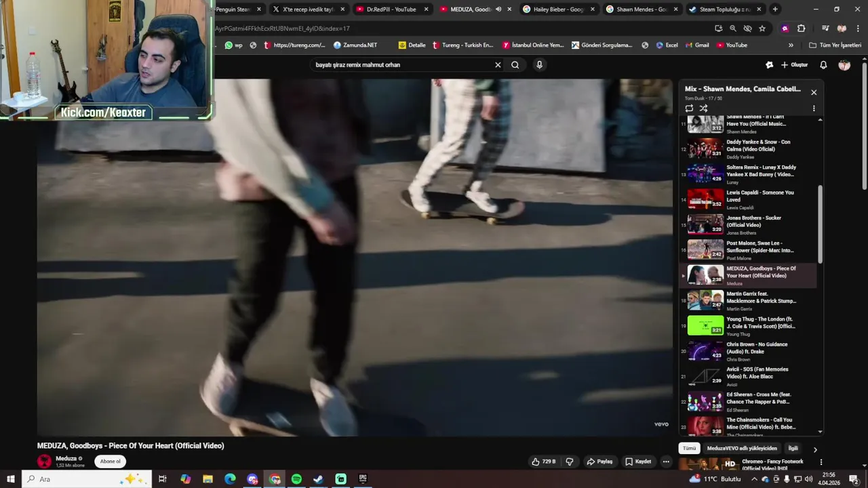Click the dislike thumbs-down button
This screenshot has height=488, width=868.
(570, 462)
